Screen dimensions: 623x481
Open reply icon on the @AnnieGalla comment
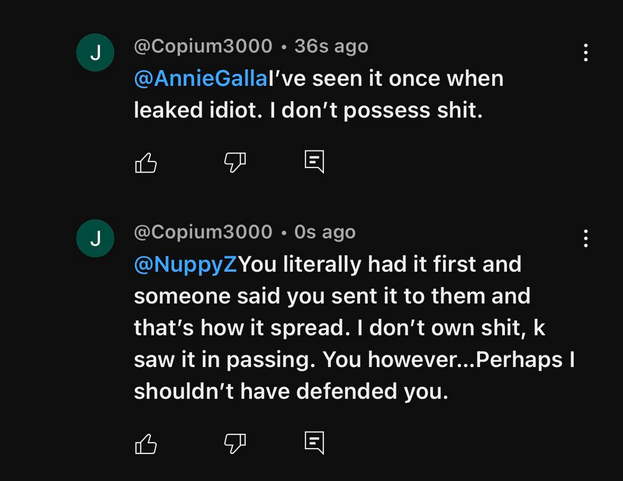[314, 162]
